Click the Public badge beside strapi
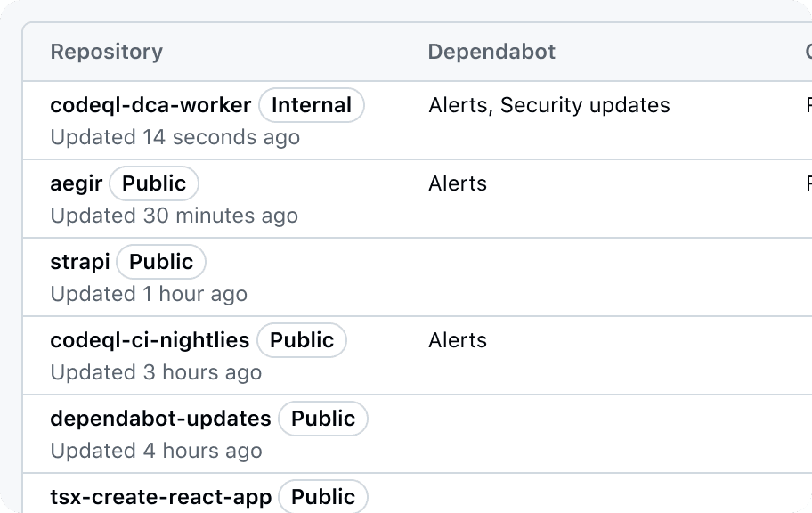 (161, 262)
